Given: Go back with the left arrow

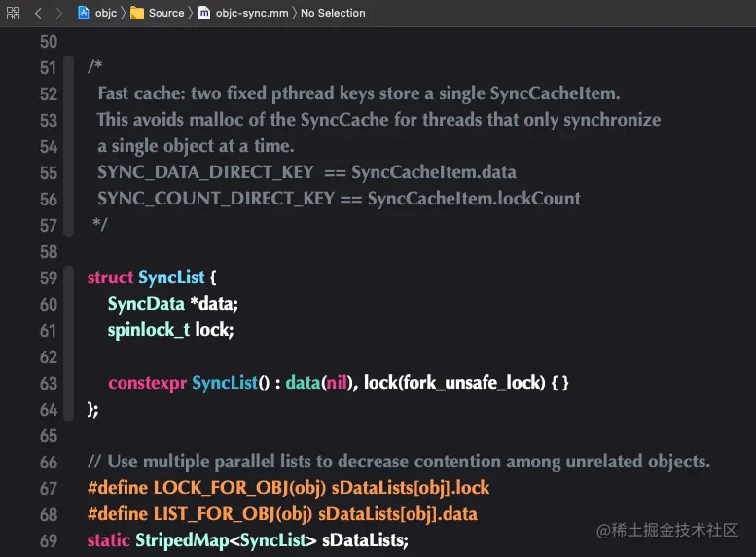Looking at the screenshot, I should tap(39, 13).
